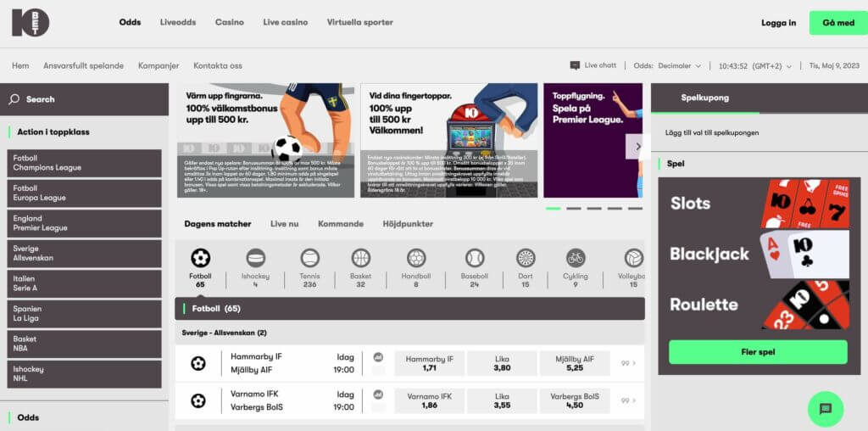This screenshot has height=431, width=868.
Task: Open the Odds main navigation item
Action: click(130, 23)
